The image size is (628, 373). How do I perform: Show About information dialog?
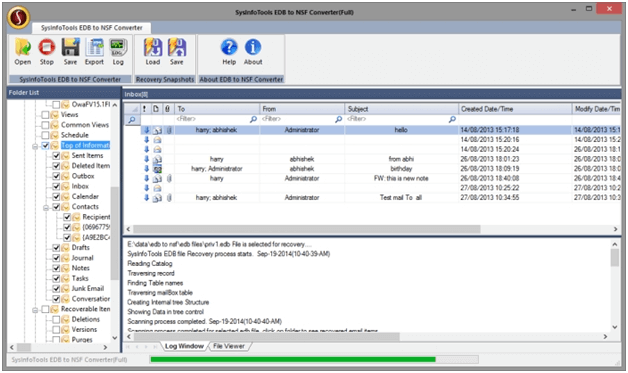253,47
